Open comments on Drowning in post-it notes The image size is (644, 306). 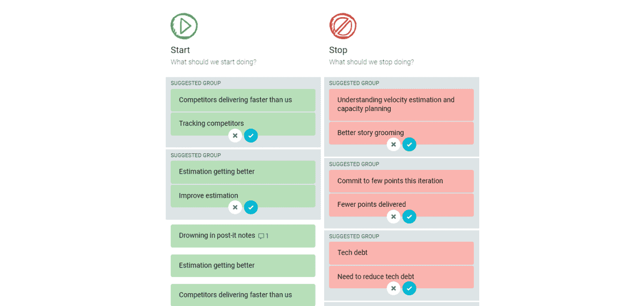(x=263, y=236)
